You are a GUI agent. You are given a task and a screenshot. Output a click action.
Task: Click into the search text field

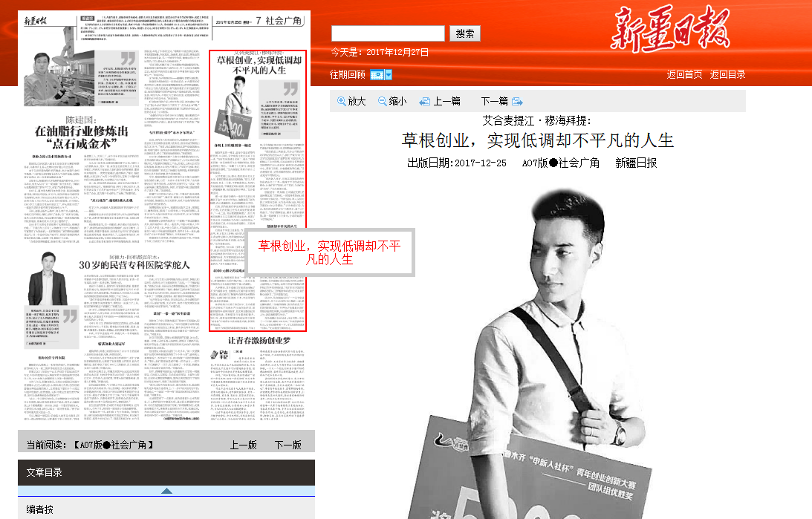pos(388,33)
